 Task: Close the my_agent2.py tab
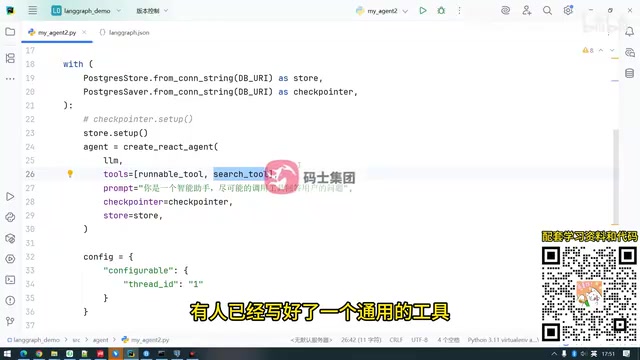click(84, 32)
